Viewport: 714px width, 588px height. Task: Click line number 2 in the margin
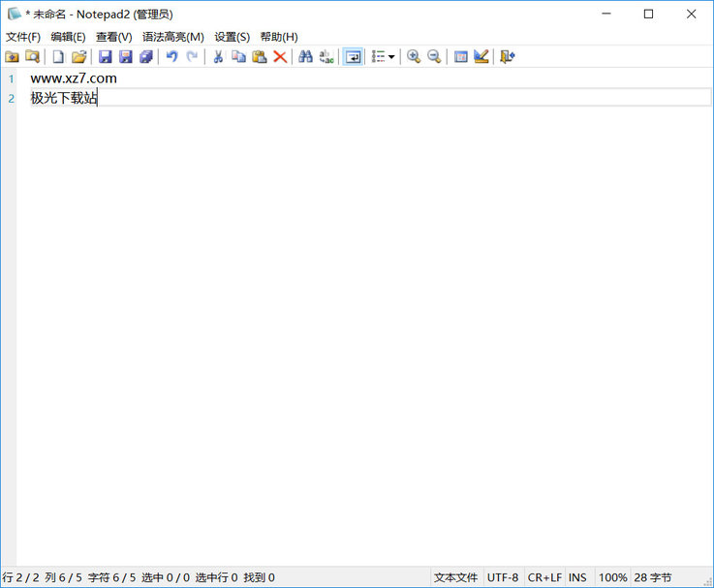(11, 99)
